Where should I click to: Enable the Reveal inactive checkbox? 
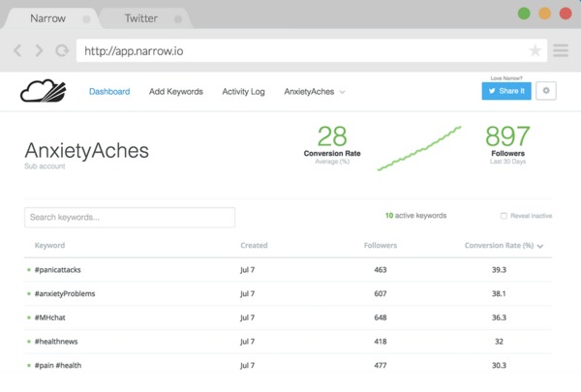coord(504,216)
